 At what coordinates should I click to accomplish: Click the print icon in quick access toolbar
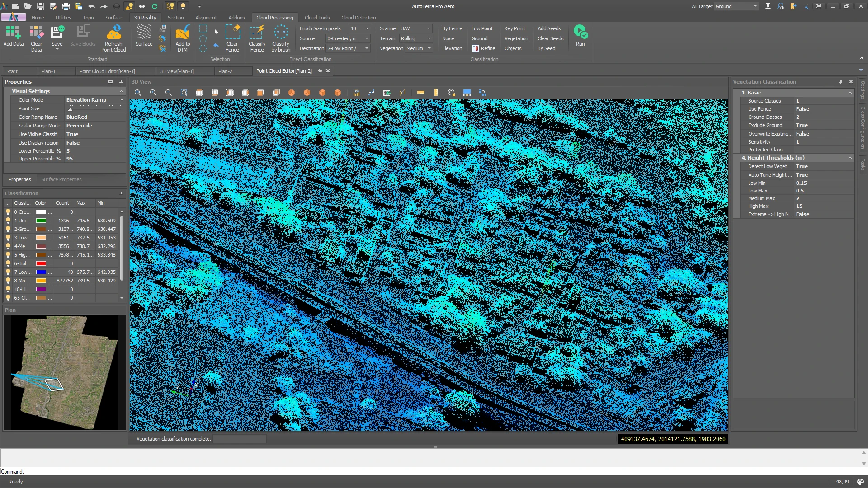(66, 6)
